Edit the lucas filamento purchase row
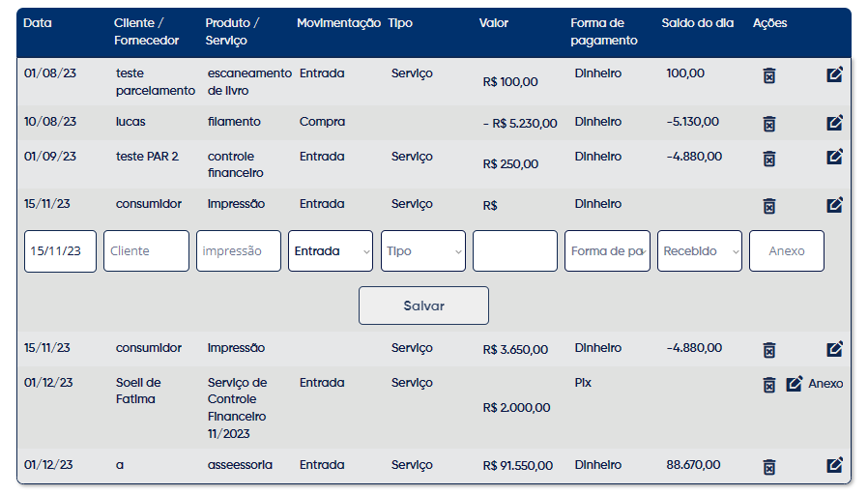The width and height of the screenshot is (868, 495). pyautogui.click(x=834, y=123)
